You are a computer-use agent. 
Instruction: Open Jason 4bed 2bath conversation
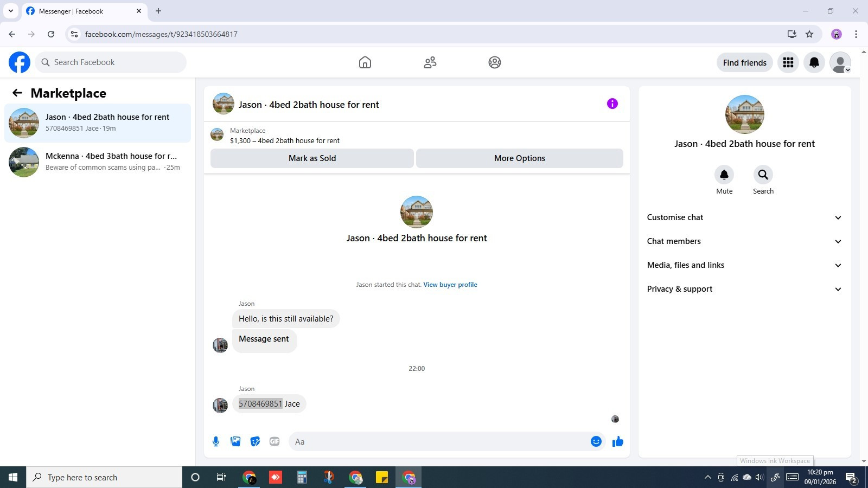[x=98, y=123]
